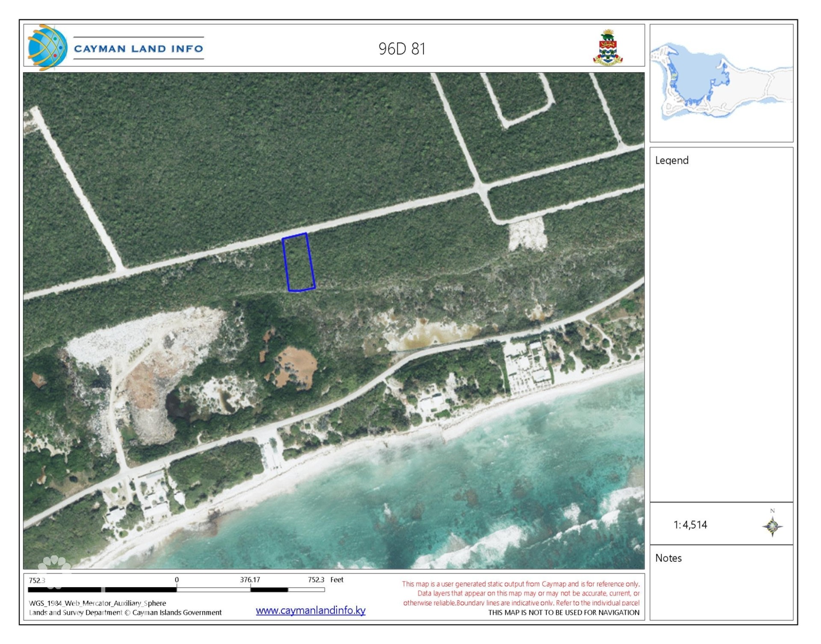The image size is (821, 644).
Task: Click the CAYMAN LAND INFO header text
Action: click(141, 48)
